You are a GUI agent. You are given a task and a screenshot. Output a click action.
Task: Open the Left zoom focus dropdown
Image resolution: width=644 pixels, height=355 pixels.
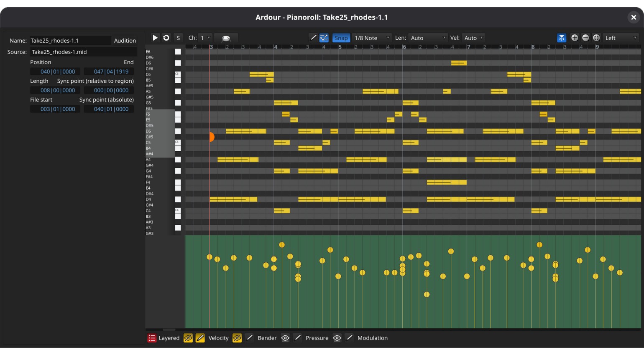click(621, 38)
